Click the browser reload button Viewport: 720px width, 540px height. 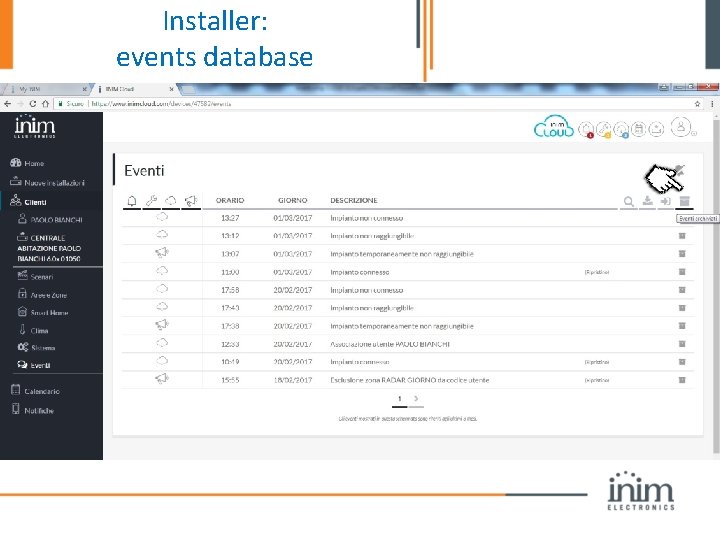click(32, 104)
